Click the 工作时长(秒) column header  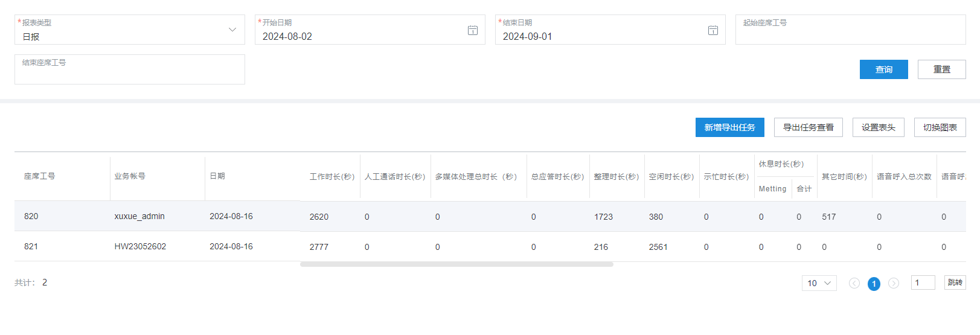tap(332, 177)
